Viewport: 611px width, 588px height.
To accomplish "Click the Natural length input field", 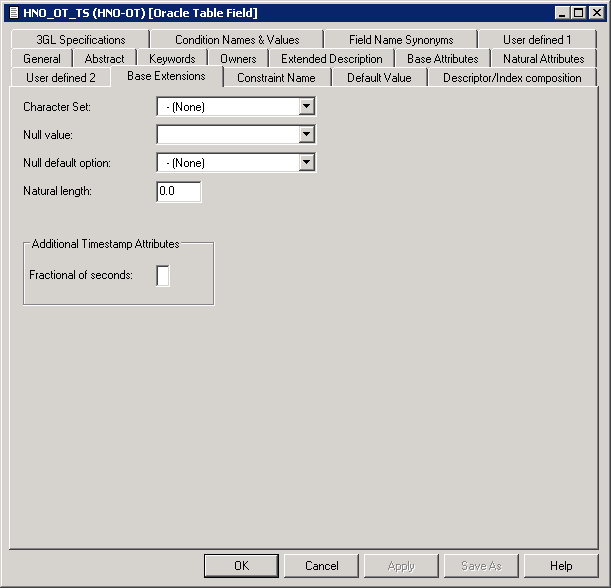I will point(179,191).
